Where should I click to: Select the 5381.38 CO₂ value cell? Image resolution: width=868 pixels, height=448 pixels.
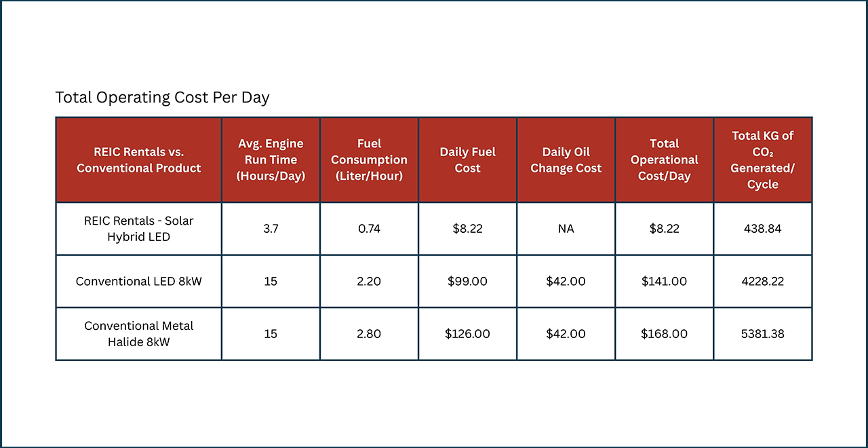click(762, 334)
